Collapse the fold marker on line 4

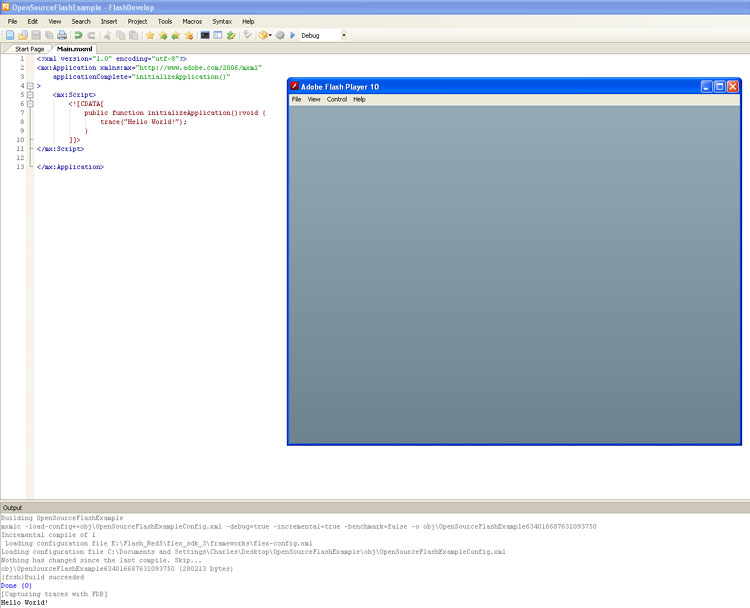(30, 86)
